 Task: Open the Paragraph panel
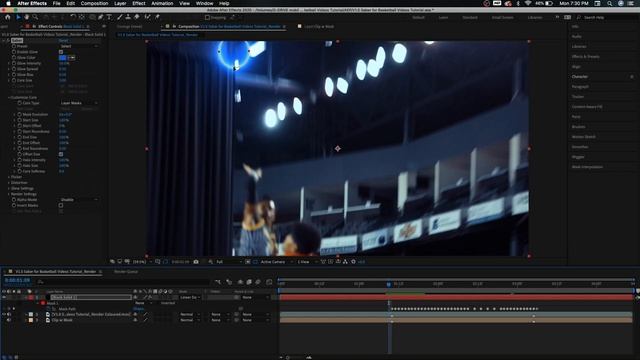[x=580, y=87]
